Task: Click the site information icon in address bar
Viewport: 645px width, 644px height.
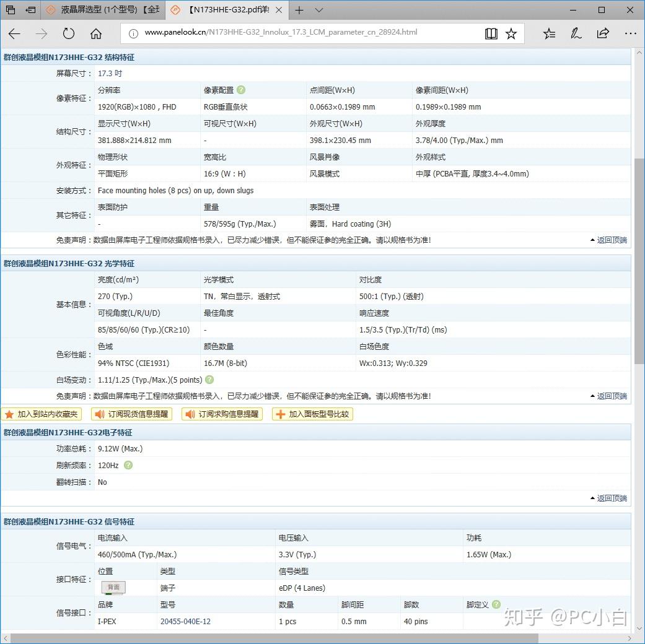Action: pyautogui.click(x=133, y=33)
